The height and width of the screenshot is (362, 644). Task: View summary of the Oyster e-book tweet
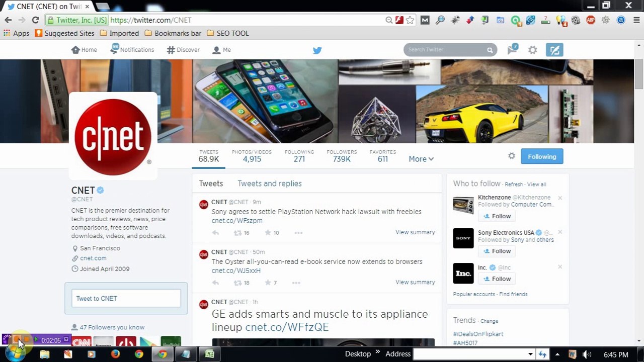415,282
